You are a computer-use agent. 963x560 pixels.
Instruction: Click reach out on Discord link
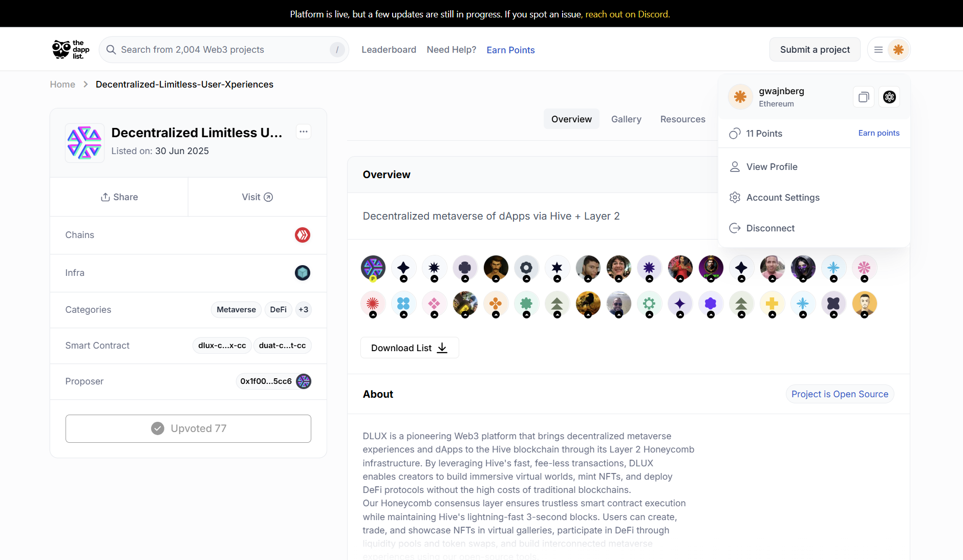pos(627,14)
